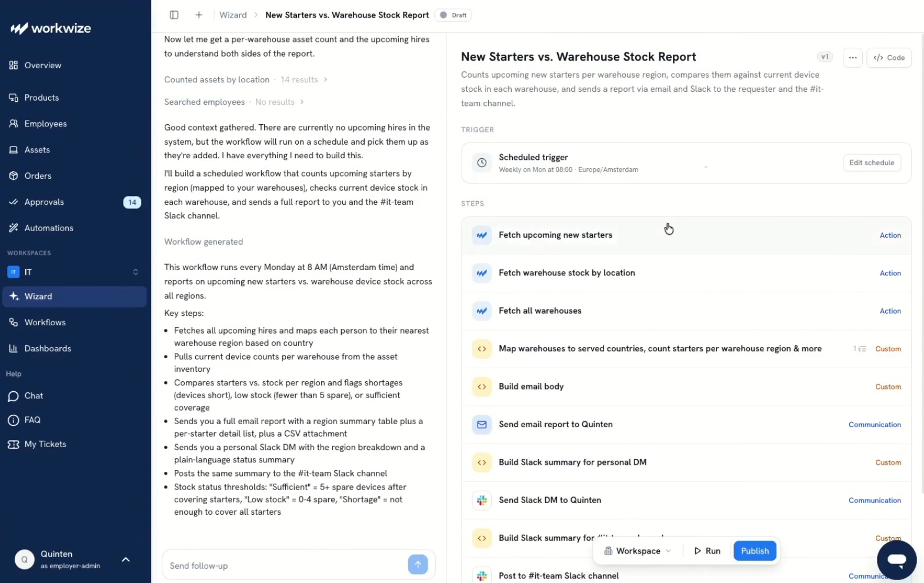924x583 pixels.
Task: Expand Searched employees results
Action: tap(234, 102)
